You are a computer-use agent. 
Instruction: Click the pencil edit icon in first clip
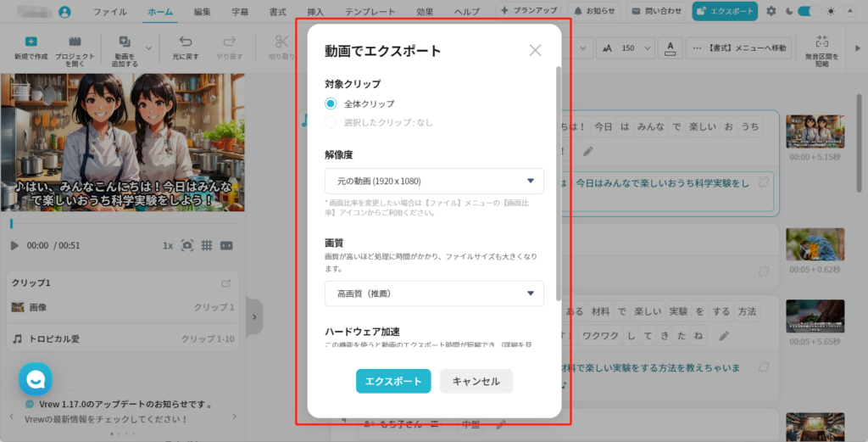coord(588,151)
